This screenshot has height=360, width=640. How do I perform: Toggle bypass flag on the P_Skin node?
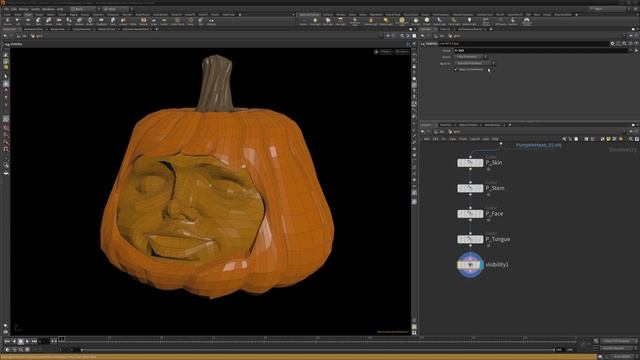point(460,163)
